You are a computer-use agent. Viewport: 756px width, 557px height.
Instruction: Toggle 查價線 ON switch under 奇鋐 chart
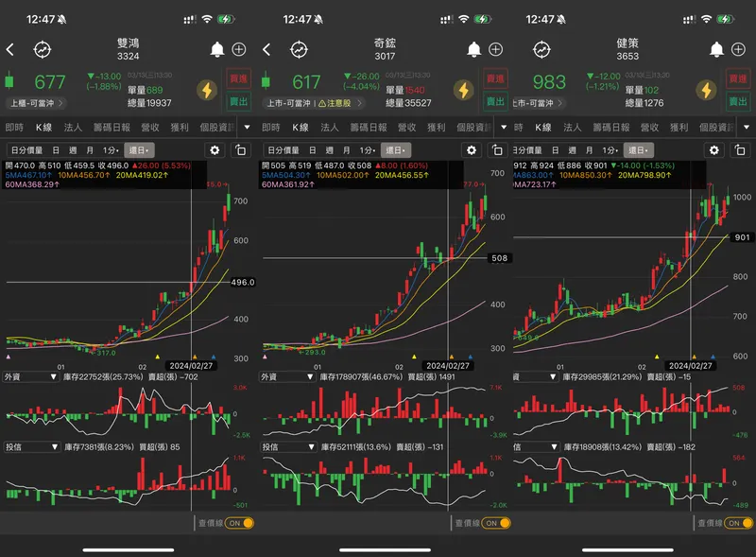(x=497, y=523)
